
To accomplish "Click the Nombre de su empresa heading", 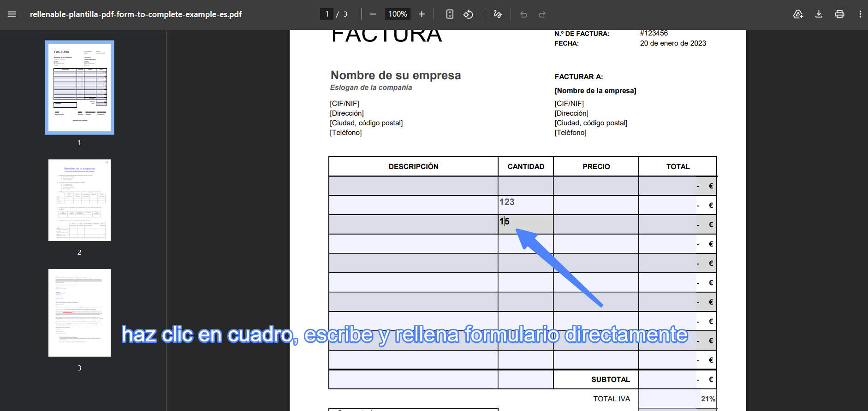I will coord(396,75).
